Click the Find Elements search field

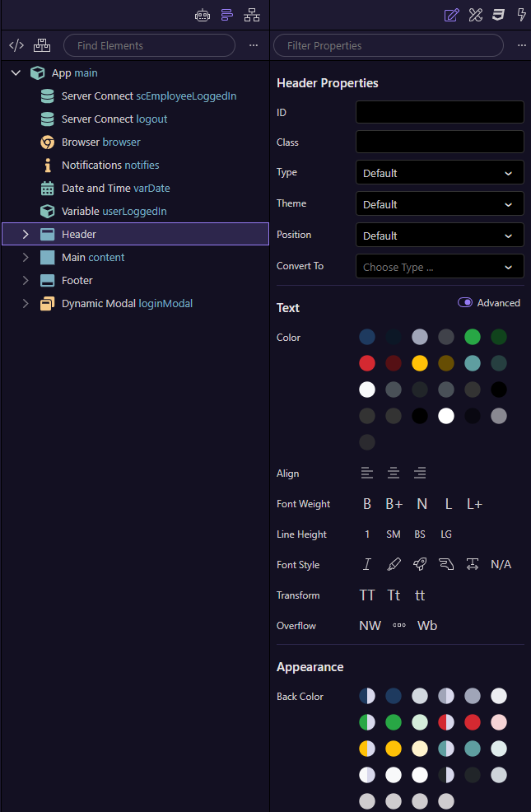[x=149, y=45]
